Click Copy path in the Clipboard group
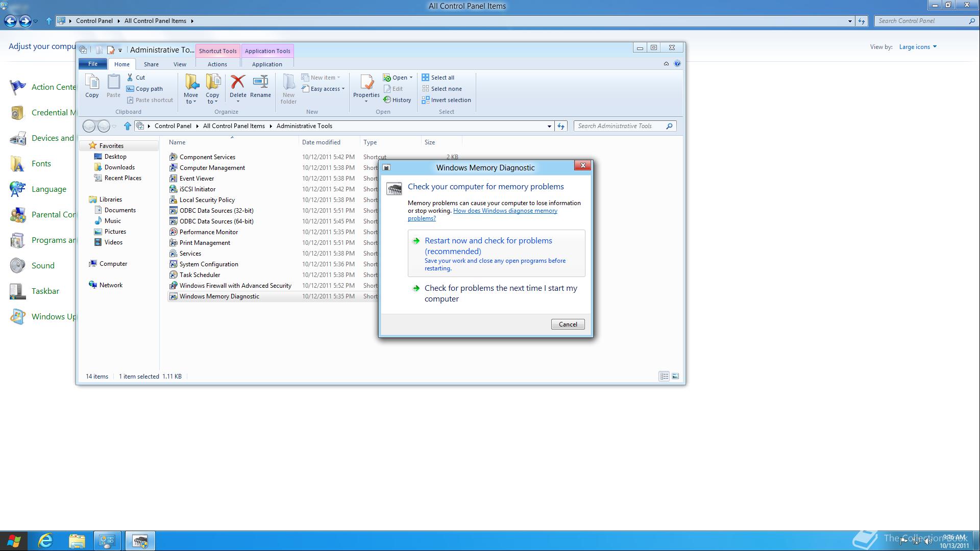Viewport: 980px width, 551px height. click(144, 89)
